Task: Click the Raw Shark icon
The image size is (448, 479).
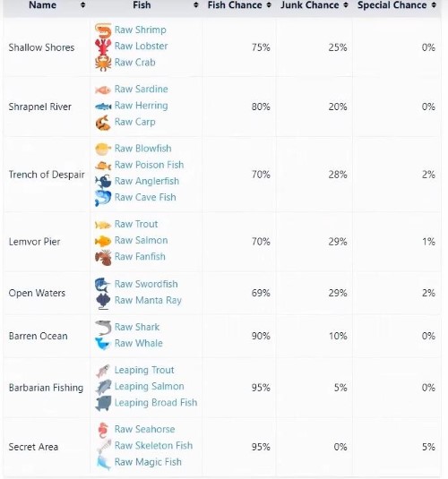Action: pyautogui.click(x=103, y=328)
